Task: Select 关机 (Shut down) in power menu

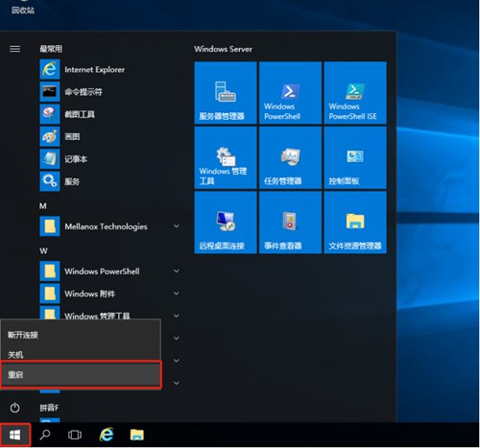Action: (x=81, y=354)
